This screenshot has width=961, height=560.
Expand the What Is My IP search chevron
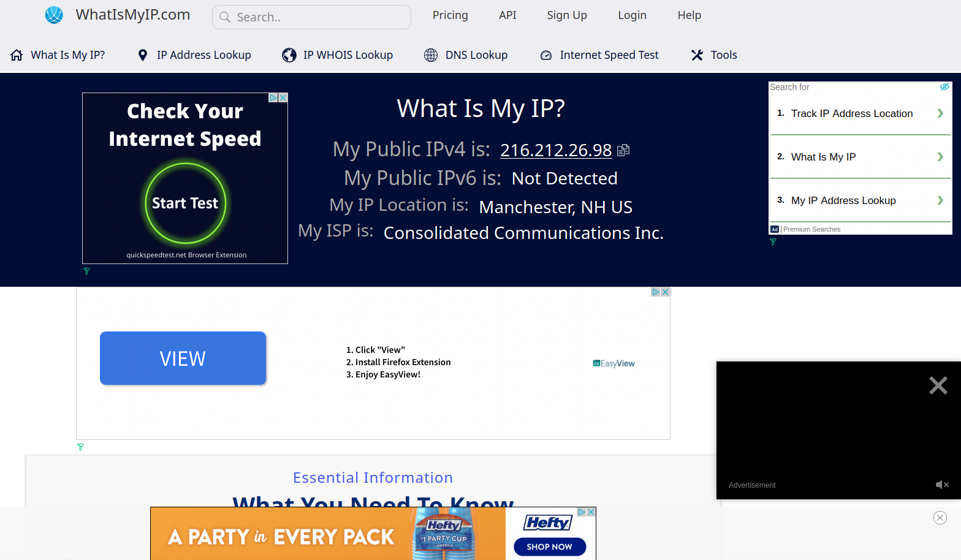[940, 157]
